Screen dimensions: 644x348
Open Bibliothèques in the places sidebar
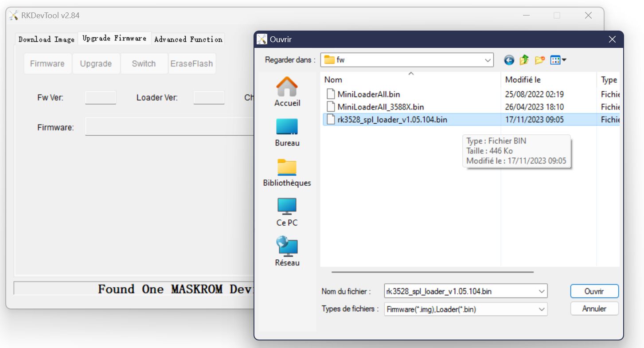tap(287, 172)
